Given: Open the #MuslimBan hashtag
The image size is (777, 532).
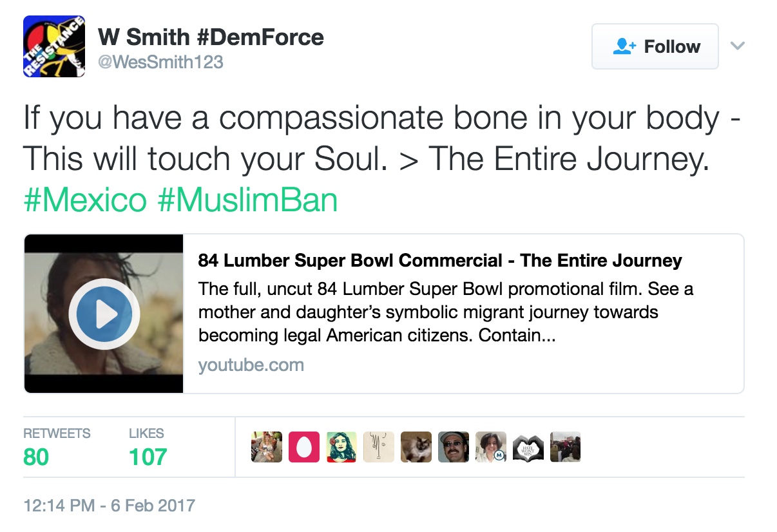Looking at the screenshot, I should point(247,200).
